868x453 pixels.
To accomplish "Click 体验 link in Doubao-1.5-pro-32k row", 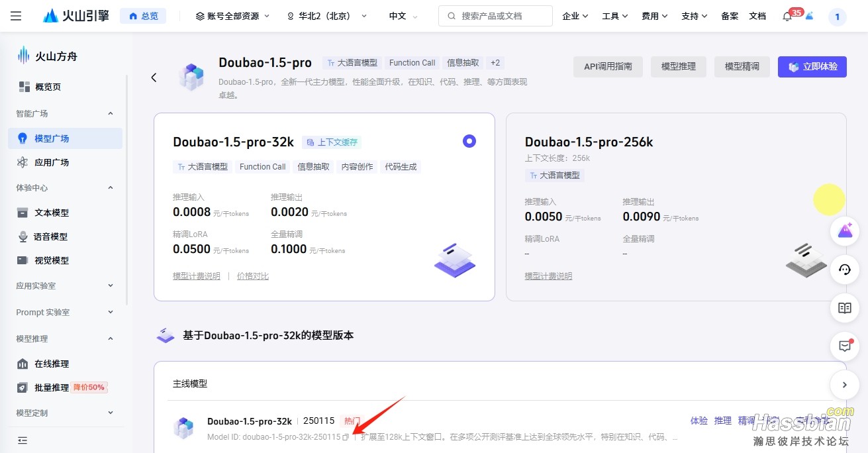I will [x=699, y=421].
